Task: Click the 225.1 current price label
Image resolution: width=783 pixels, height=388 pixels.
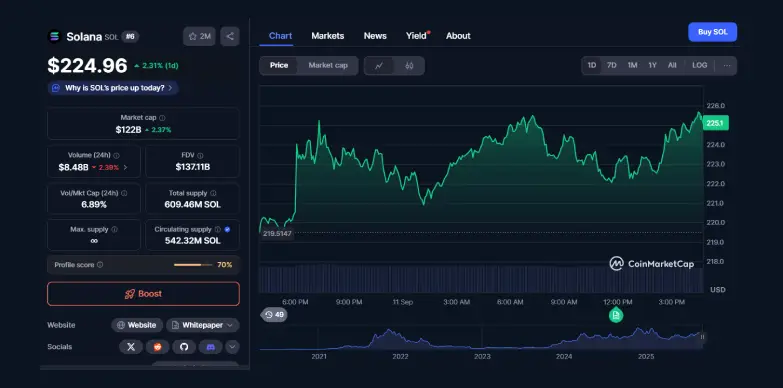Action: (x=715, y=123)
